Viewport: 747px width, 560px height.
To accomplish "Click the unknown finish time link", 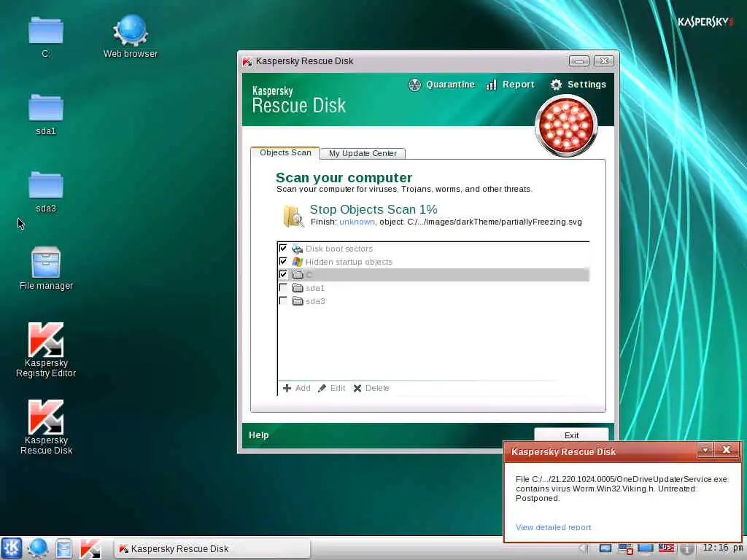I will [x=357, y=222].
